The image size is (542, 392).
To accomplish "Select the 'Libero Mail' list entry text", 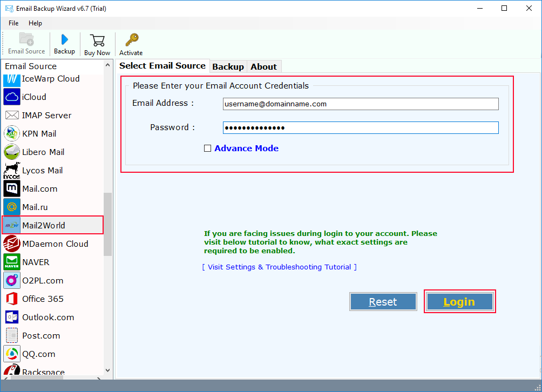I will coord(43,152).
